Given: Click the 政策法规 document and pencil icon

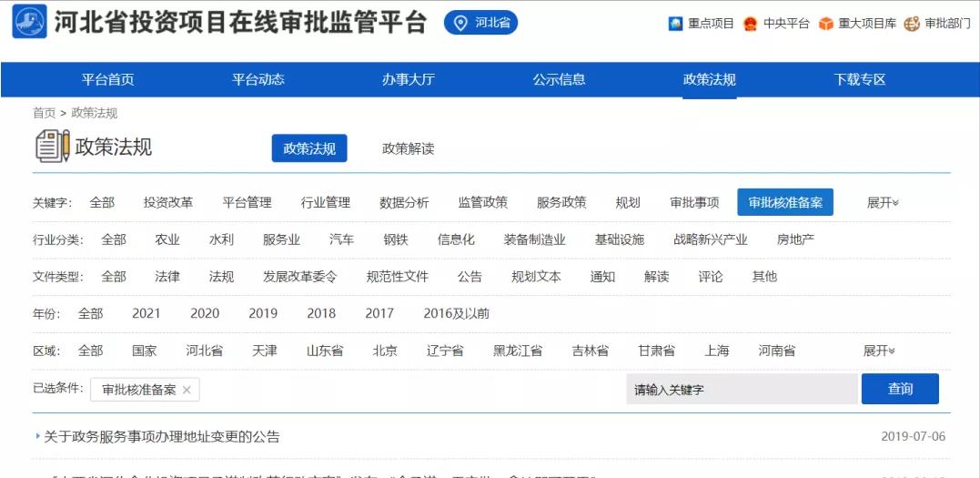Looking at the screenshot, I should [53, 147].
